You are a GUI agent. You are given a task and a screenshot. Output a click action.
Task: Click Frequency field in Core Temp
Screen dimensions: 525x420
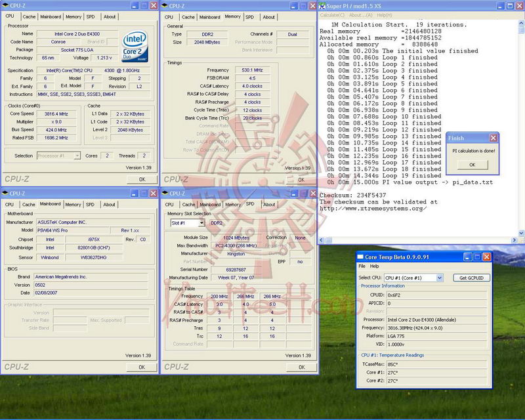pos(436,328)
